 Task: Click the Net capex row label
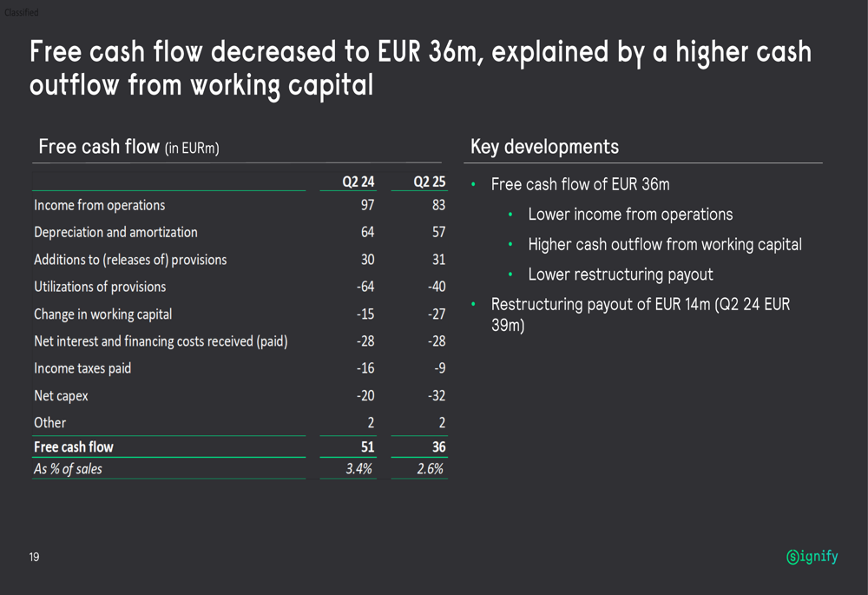pyautogui.click(x=61, y=396)
